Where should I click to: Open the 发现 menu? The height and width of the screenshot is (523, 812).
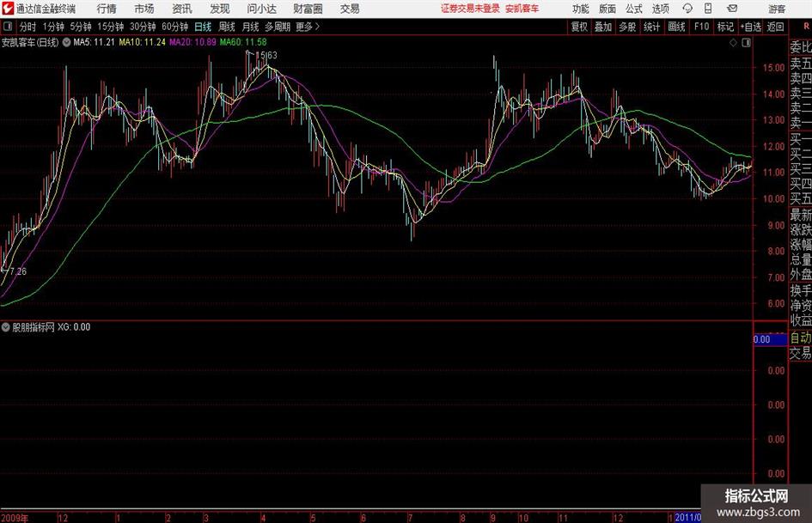[x=220, y=9]
